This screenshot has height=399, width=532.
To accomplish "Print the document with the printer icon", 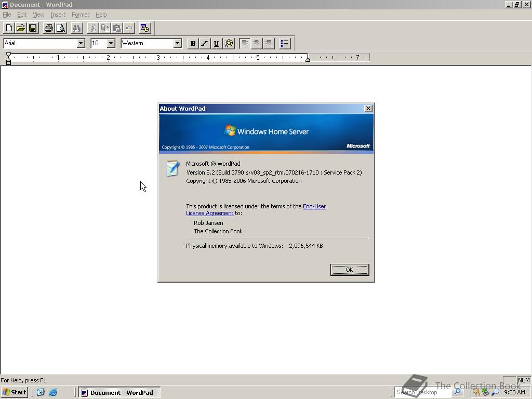I will (x=49, y=28).
